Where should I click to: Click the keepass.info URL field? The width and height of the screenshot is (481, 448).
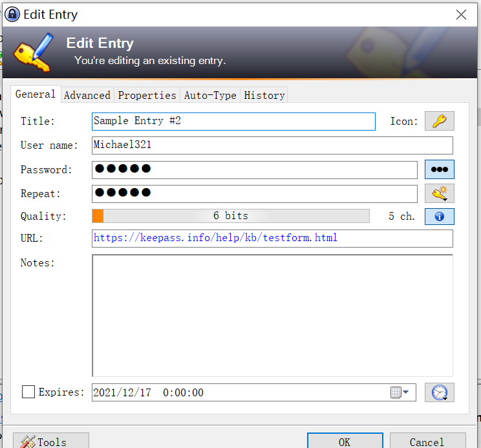(x=272, y=239)
